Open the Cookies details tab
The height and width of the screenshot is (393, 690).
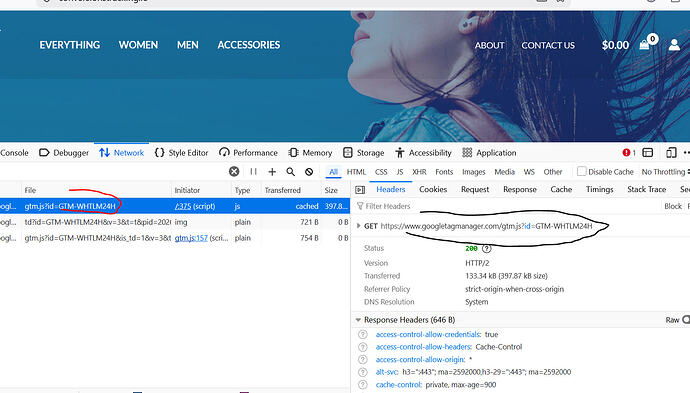[x=433, y=189]
